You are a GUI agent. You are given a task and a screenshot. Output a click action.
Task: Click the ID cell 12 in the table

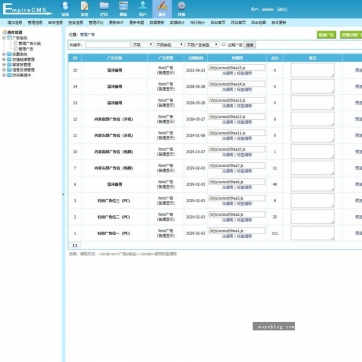click(75, 119)
